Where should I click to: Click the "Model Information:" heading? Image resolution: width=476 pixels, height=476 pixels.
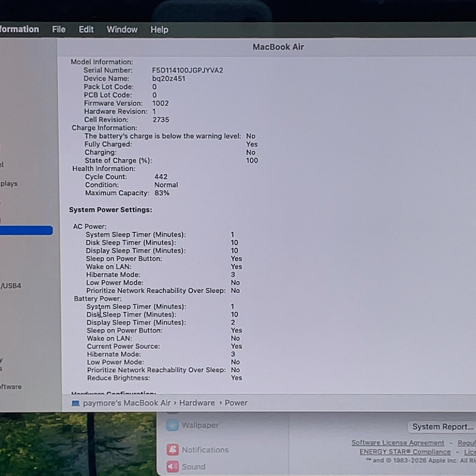[x=102, y=62]
